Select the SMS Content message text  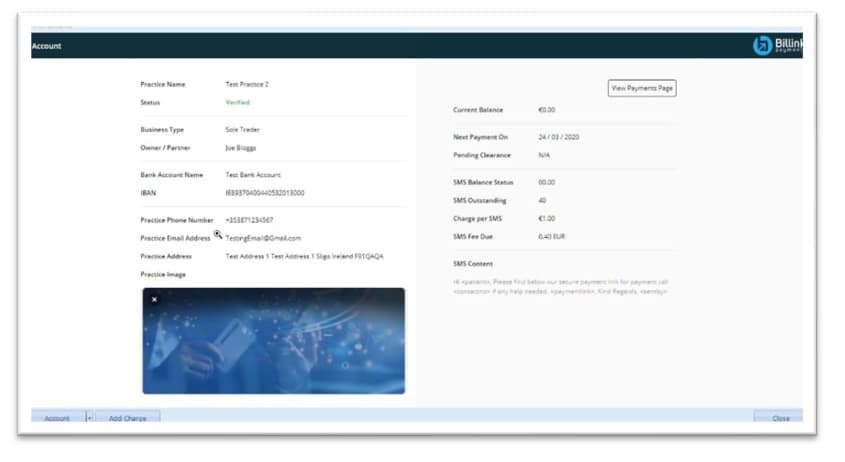pyautogui.click(x=559, y=286)
